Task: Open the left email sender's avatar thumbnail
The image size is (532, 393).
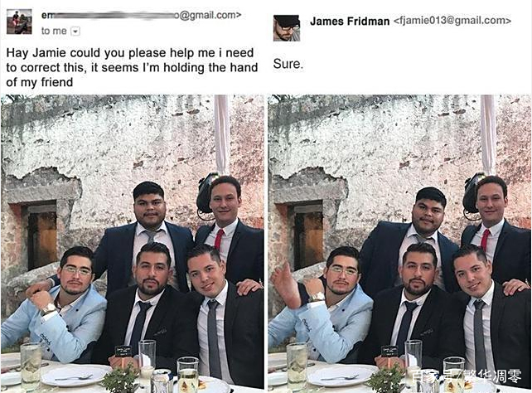Action: pyautogui.click(x=19, y=22)
